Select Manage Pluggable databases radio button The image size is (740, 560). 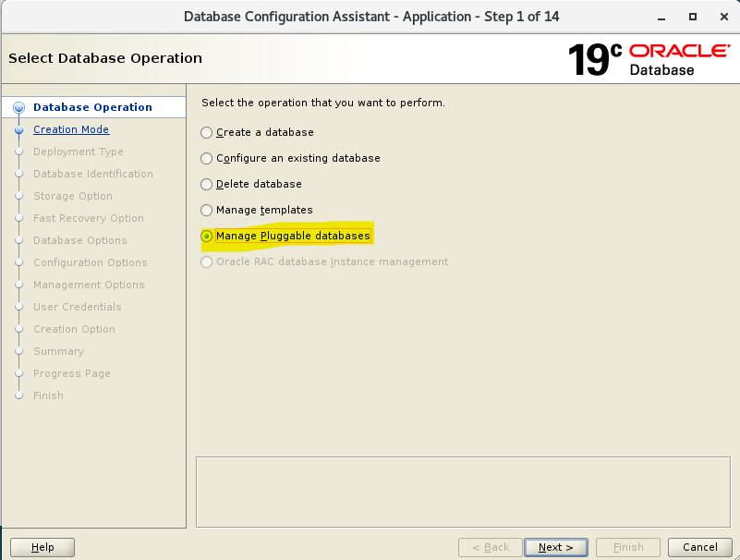[x=206, y=236]
